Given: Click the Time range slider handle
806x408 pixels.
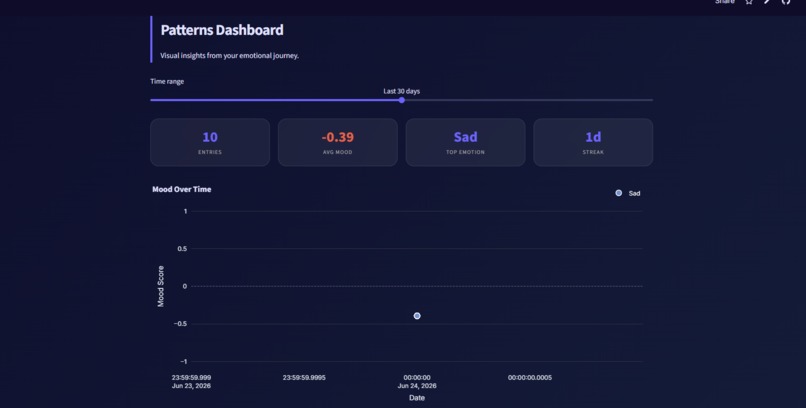Looking at the screenshot, I should pos(401,100).
